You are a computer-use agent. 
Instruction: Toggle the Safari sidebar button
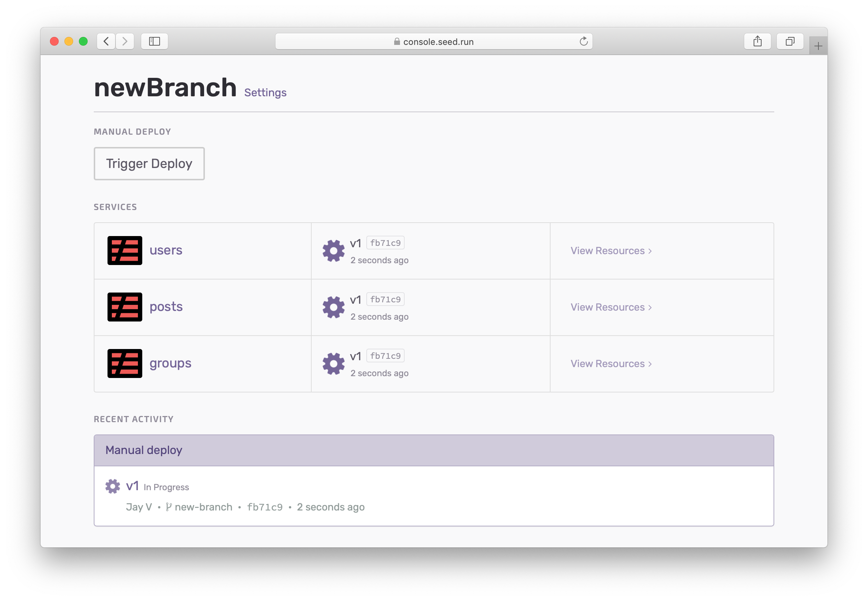point(154,41)
